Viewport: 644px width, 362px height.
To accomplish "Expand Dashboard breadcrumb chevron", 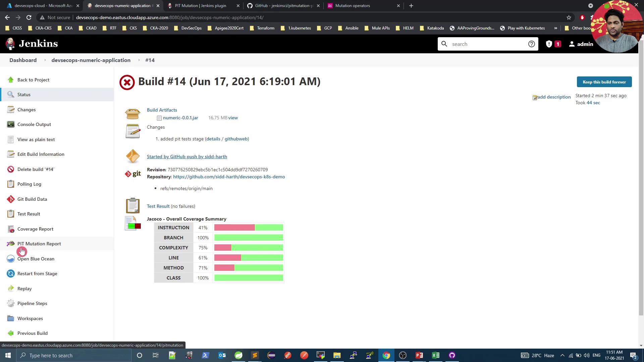I will click(x=45, y=60).
